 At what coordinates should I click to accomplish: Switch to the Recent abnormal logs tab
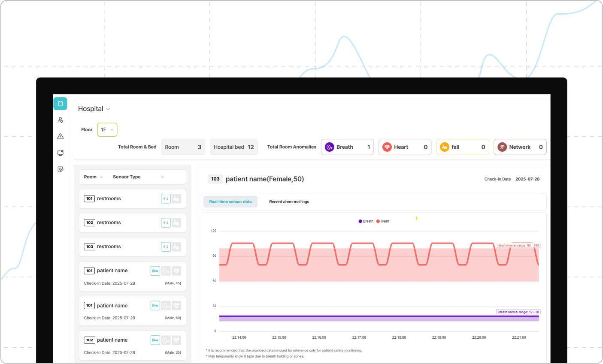point(289,202)
